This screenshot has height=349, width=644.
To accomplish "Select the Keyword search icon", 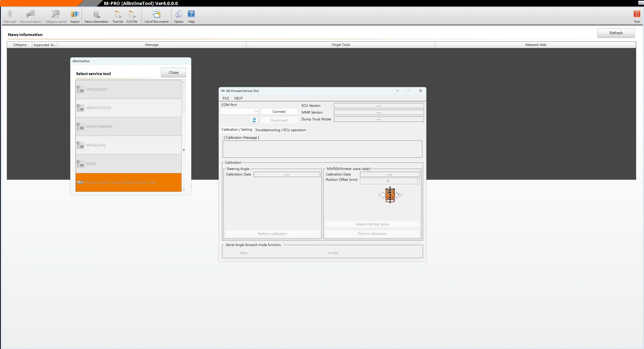I will click(x=30, y=16).
